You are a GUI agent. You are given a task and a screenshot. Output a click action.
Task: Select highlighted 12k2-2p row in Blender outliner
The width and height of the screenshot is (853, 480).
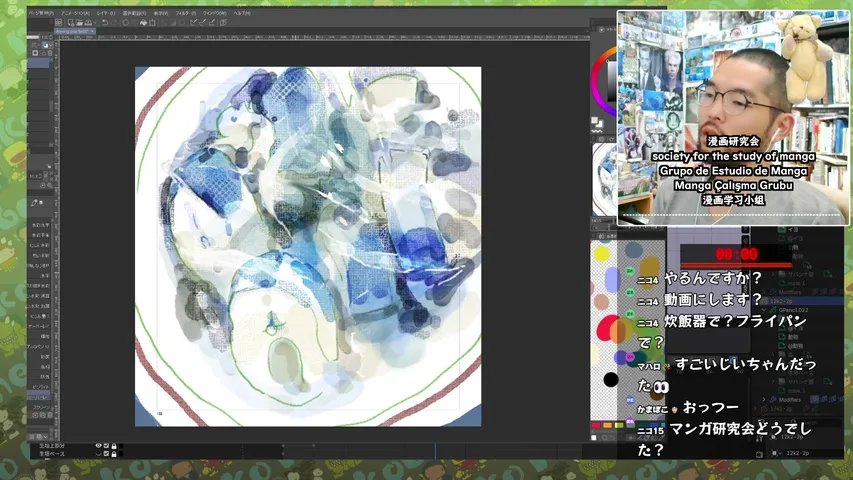tap(802, 301)
